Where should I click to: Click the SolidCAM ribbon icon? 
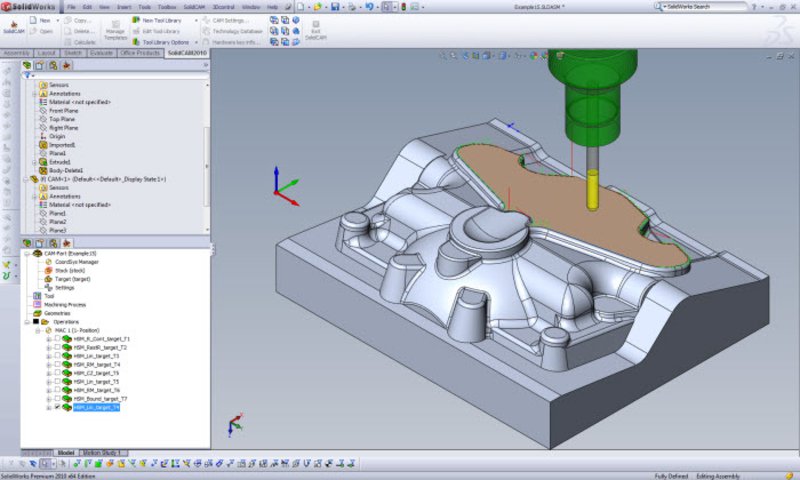(x=14, y=27)
